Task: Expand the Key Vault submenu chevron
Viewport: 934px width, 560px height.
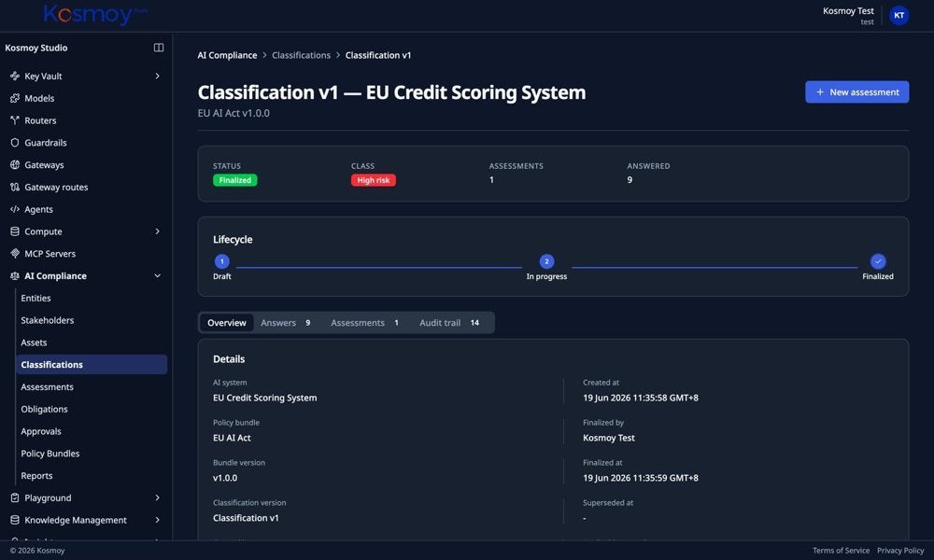Action: [157, 77]
